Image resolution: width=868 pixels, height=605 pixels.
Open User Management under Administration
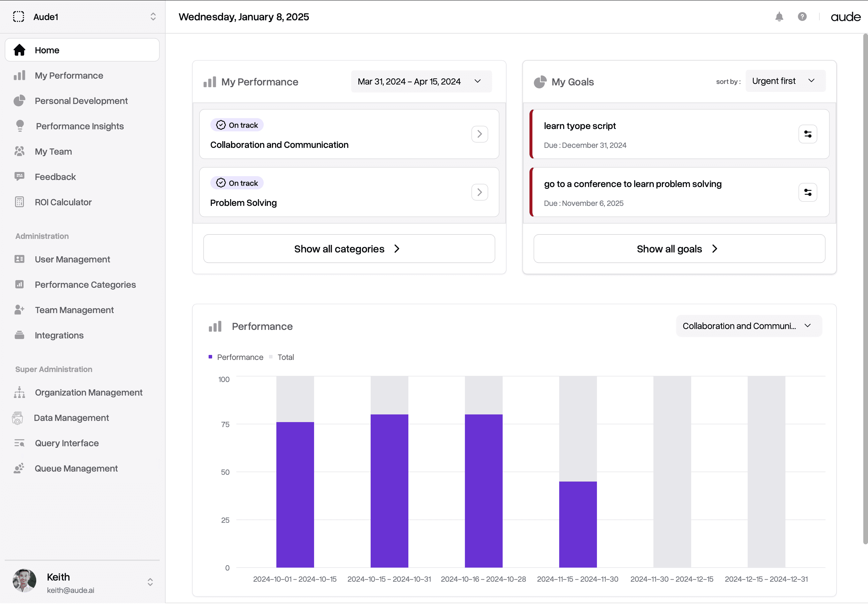coord(72,259)
